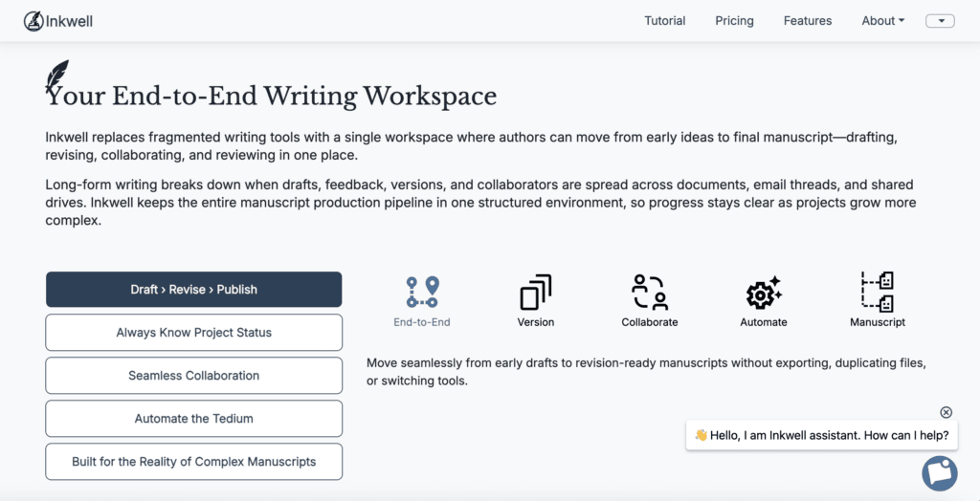Select the Automate the Tedium button
Image resolution: width=980 pixels, height=501 pixels.
coord(193,419)
